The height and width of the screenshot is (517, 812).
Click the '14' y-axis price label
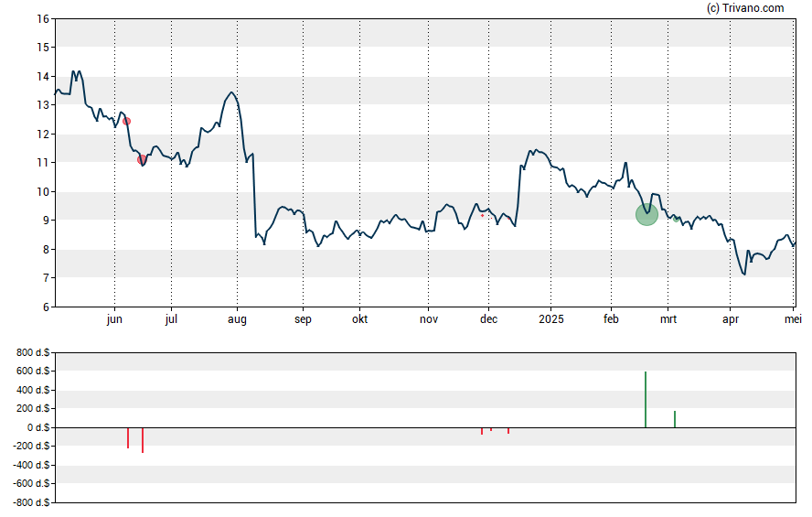pos(43,77)
